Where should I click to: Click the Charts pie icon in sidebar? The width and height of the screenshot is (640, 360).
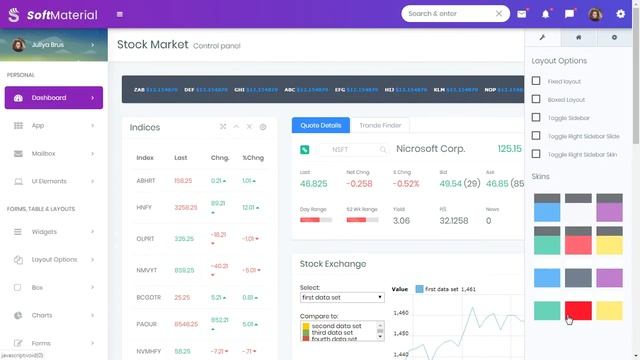[x=18, y=315]
